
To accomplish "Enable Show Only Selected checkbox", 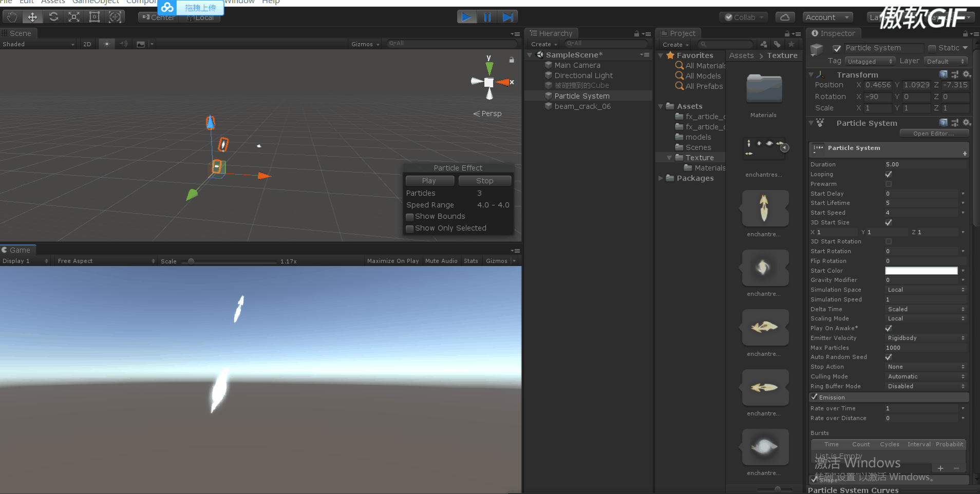I will 410,229.
